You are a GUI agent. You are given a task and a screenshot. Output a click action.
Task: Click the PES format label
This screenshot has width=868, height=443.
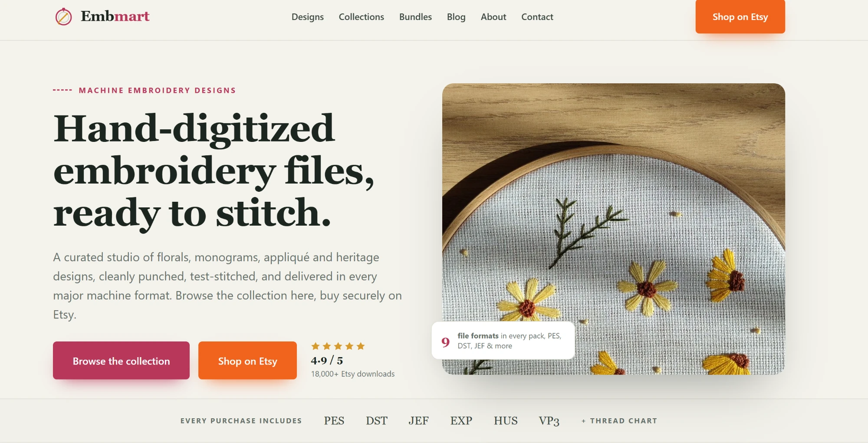pyautogui.click(x=334, y=421)
